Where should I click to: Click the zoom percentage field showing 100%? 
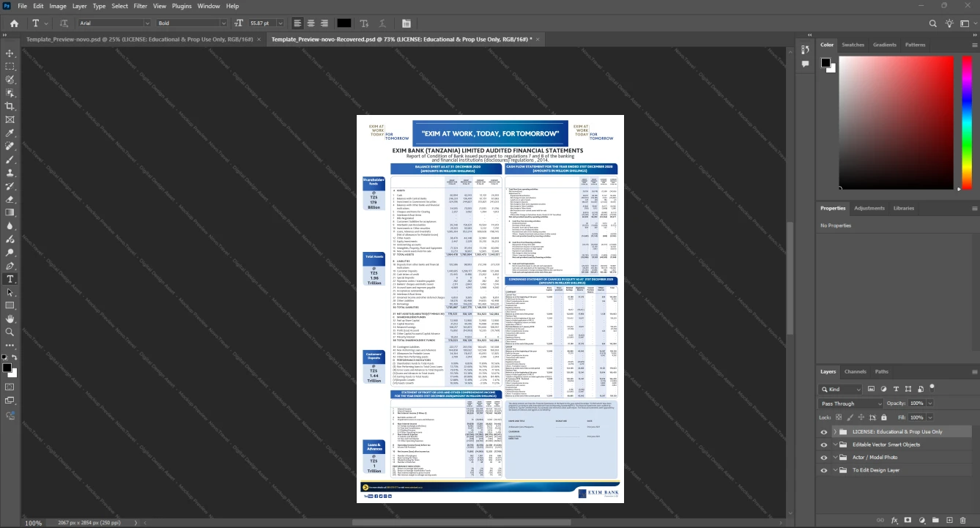(x=34, y=523)
